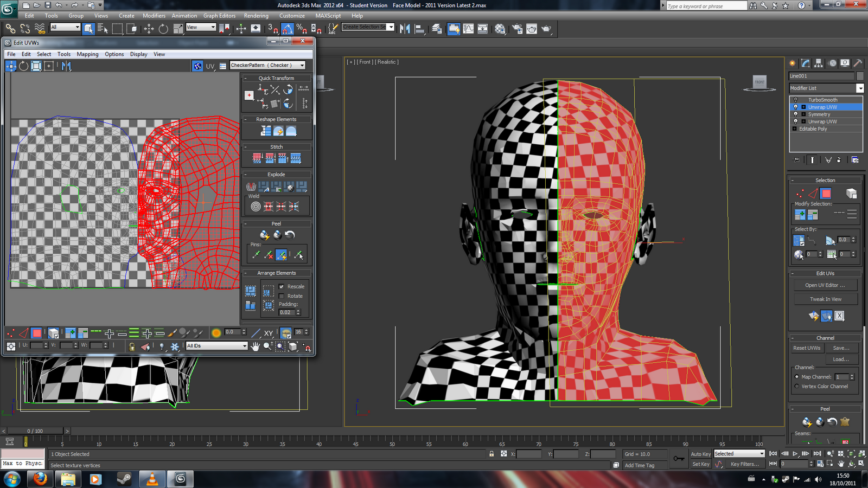The width and height of the screenshot is (868, 488).
Task: Click the Weld Selected icon in Explode section
Action: point(267,207)
